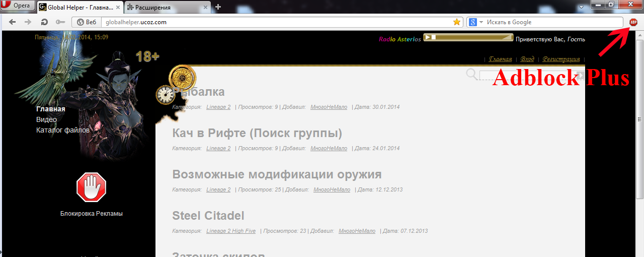Open МногоНеМало author under Steel Citadel
Screen dimensions: 644x257
click(357, 231)
